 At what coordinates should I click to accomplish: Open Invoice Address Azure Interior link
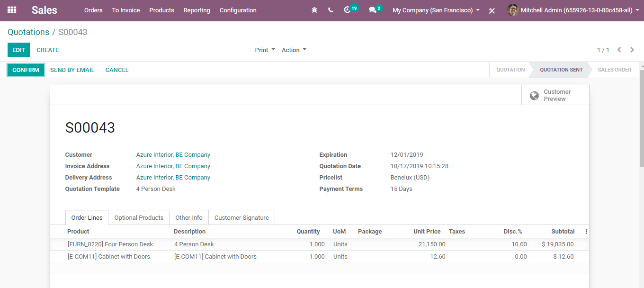[x=173, y=166]
